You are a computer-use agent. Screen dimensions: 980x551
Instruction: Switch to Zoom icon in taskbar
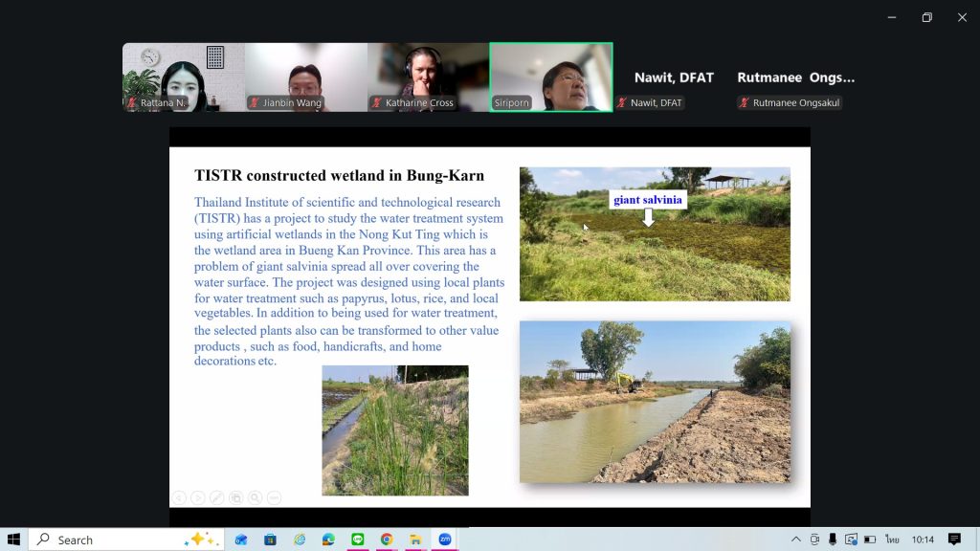(x=444, y=540)
